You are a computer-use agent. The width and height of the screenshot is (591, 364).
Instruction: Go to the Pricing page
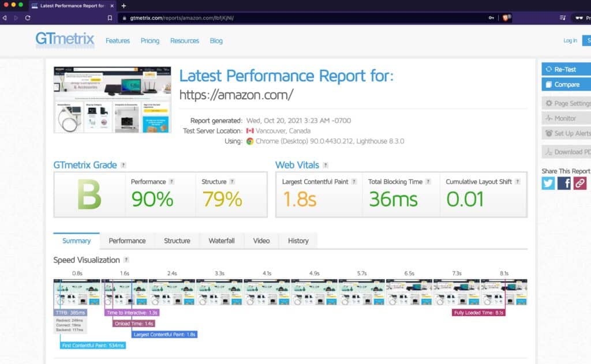coord(150,41)
